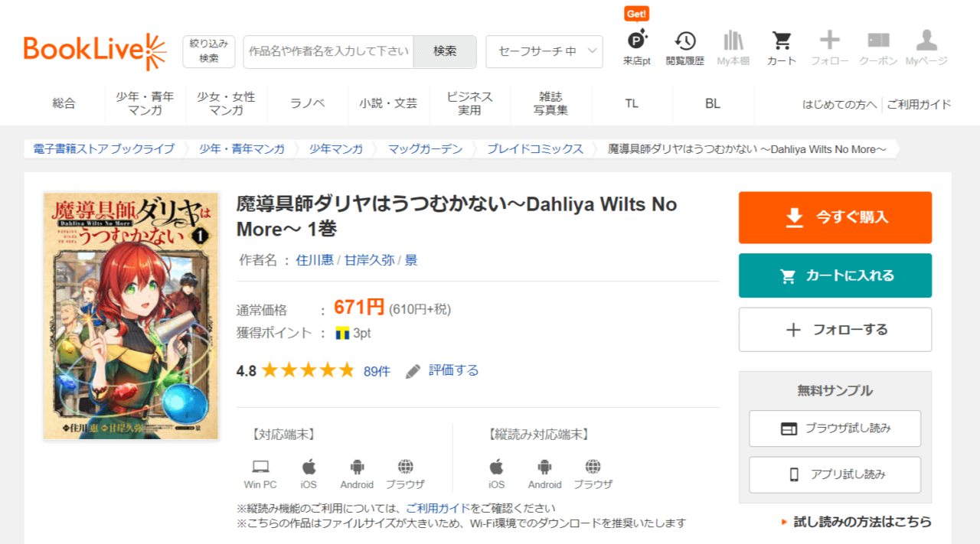Open the セーフサーチ中 dropdown
Screen dimensions: 980x544
544,51
